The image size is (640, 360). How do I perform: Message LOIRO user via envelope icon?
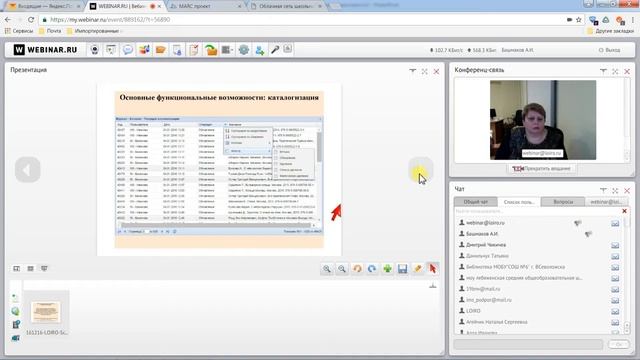pyautogui.click(x=615, y=311)
